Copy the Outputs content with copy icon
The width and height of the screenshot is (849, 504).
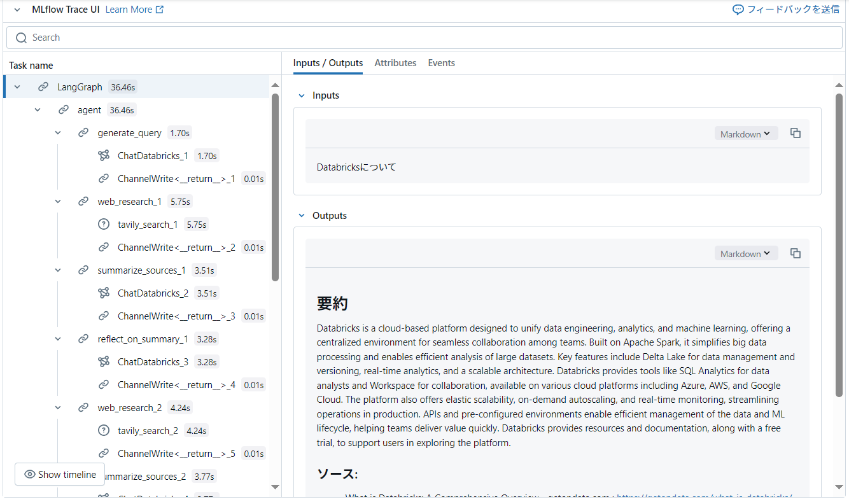(x=796, y=253)
